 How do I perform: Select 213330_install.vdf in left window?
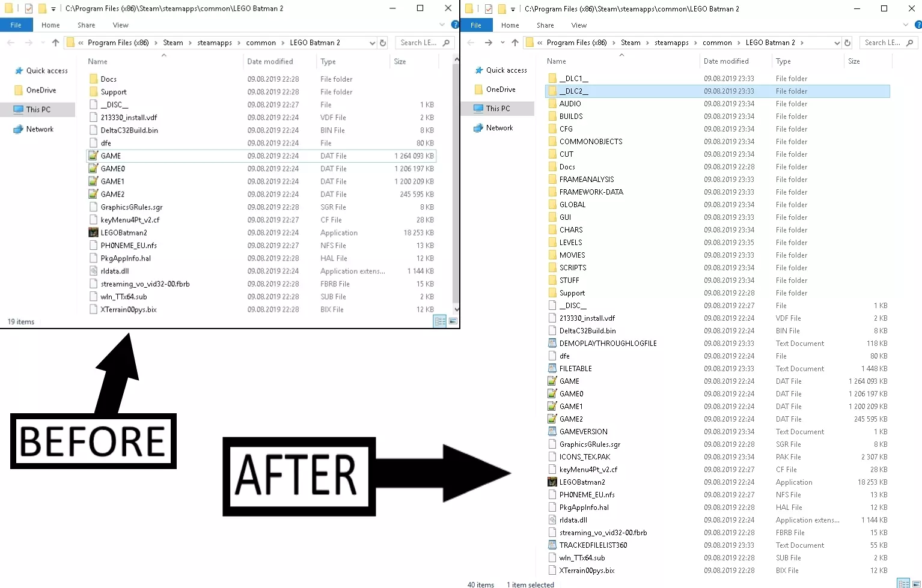point(129,117)
